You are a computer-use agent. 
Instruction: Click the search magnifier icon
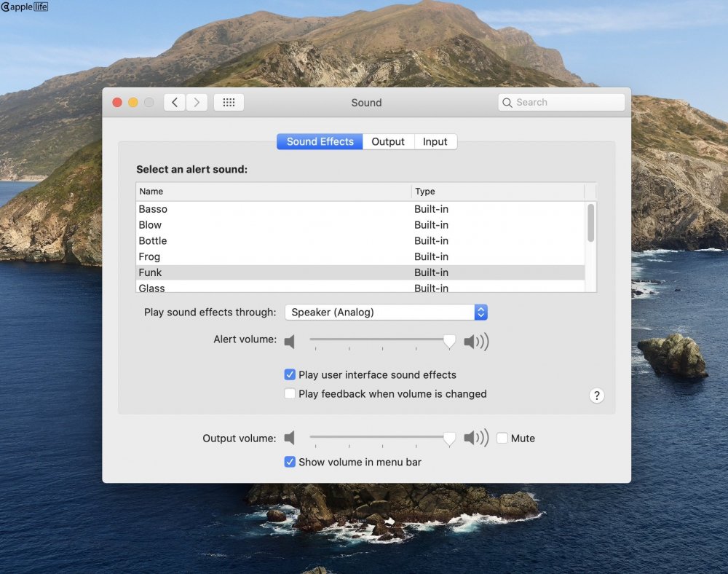pos(507,103)
